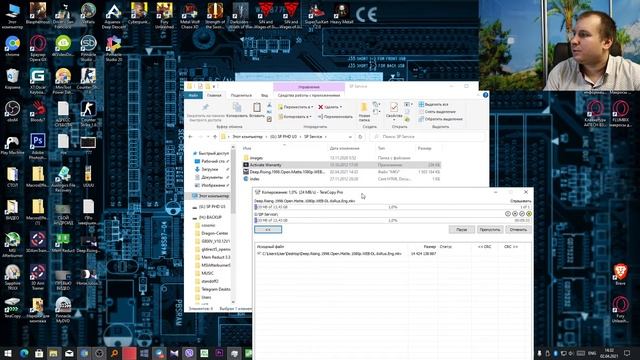Viewport: 640px width, 360px height.
Task: Click the pin to Quick Access ribbon icon
Action: [x=205, y=107]
